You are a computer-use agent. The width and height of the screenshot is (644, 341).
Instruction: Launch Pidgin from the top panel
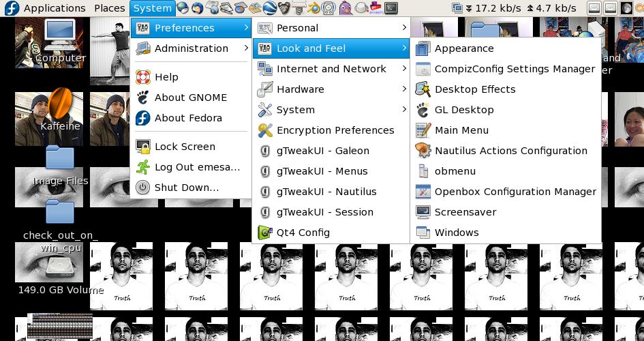click(x=346, y=8)
